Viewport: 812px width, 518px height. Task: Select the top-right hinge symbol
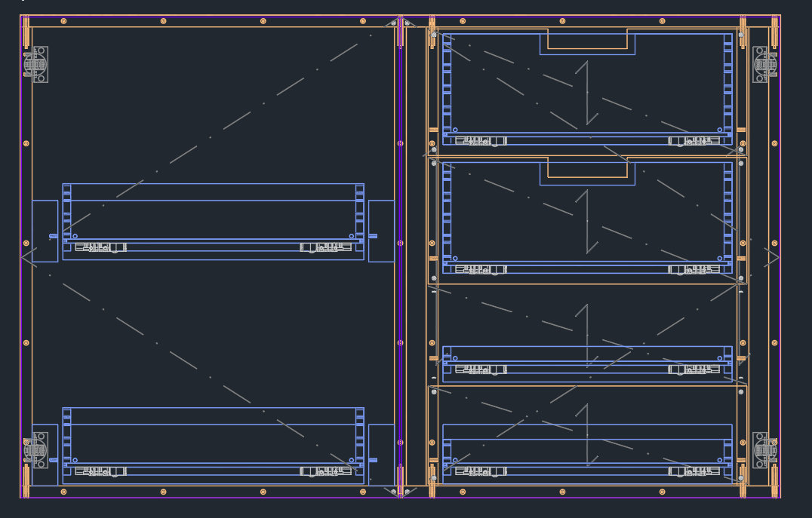tap(765, 65)
